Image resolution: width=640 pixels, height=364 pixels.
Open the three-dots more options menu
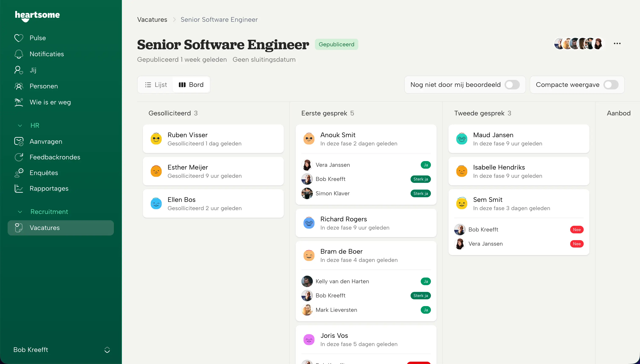617,44
